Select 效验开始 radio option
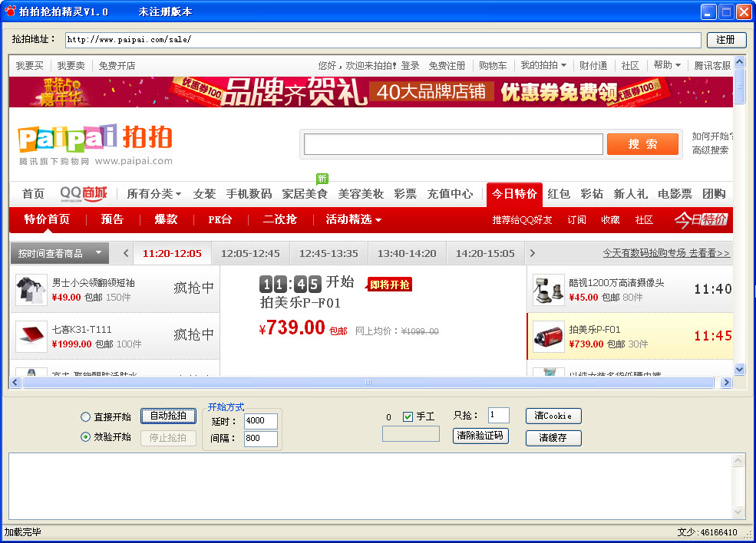 (x=85, y=437)
